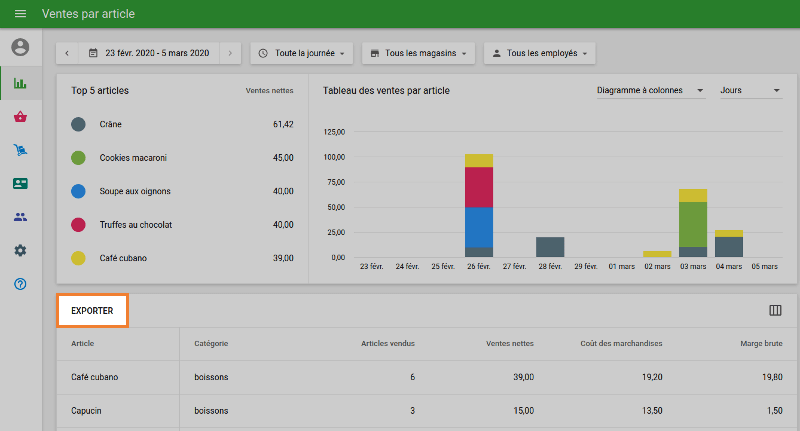
Task: Open the date range 23 févr. - 5 mars picker
Action: point(149,52)
